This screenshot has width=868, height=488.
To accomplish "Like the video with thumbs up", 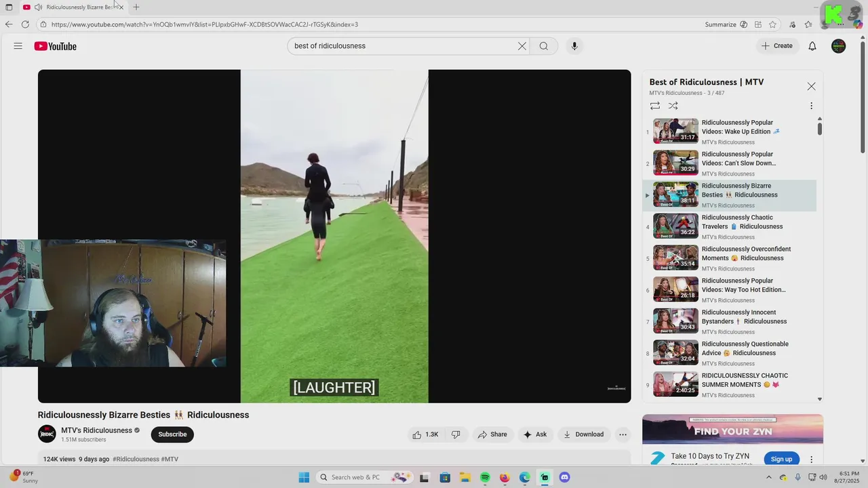I will pyautogui.click(x=425, y=434).
